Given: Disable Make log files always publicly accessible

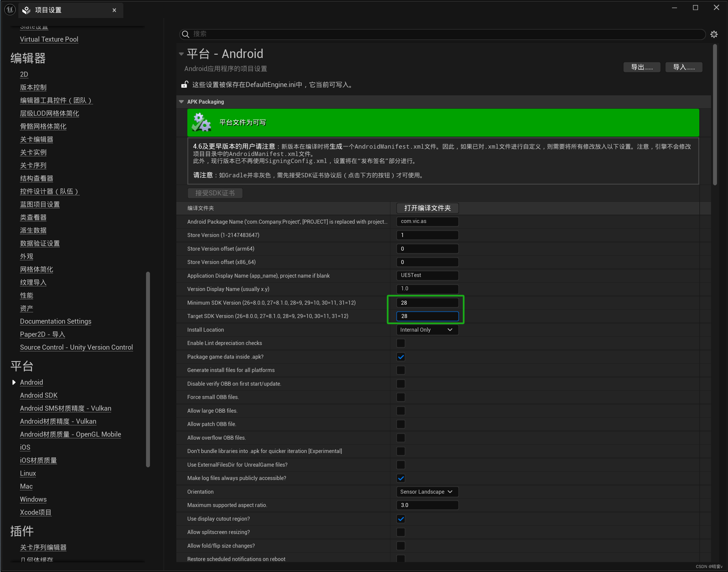Looking at the screenshot, I should [x=401, y=478].
